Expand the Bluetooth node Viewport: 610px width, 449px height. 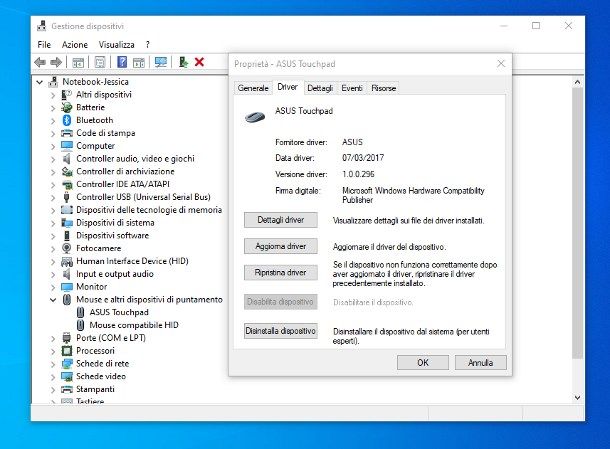click(x=53, y=121)
